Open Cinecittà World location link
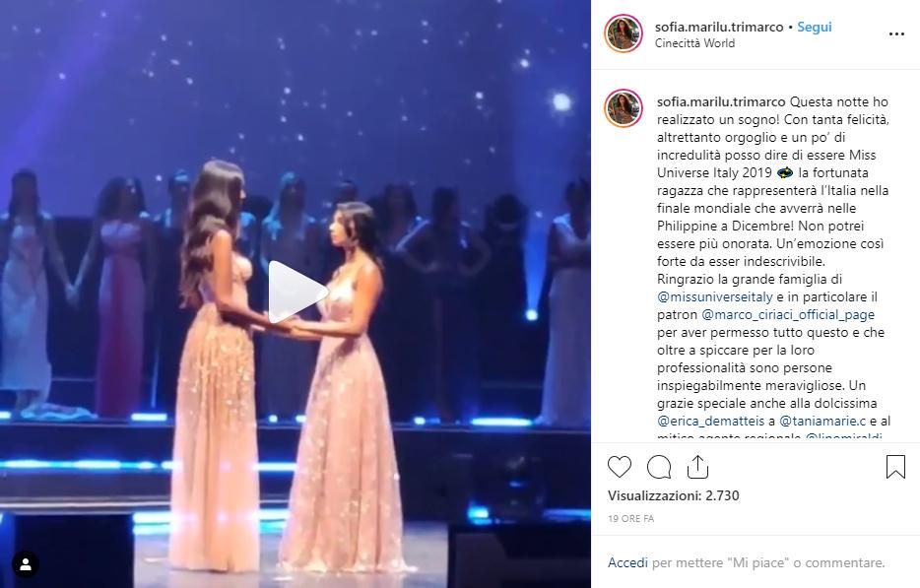Viewport: 920px width, 588px height. [x=694, y=43]
